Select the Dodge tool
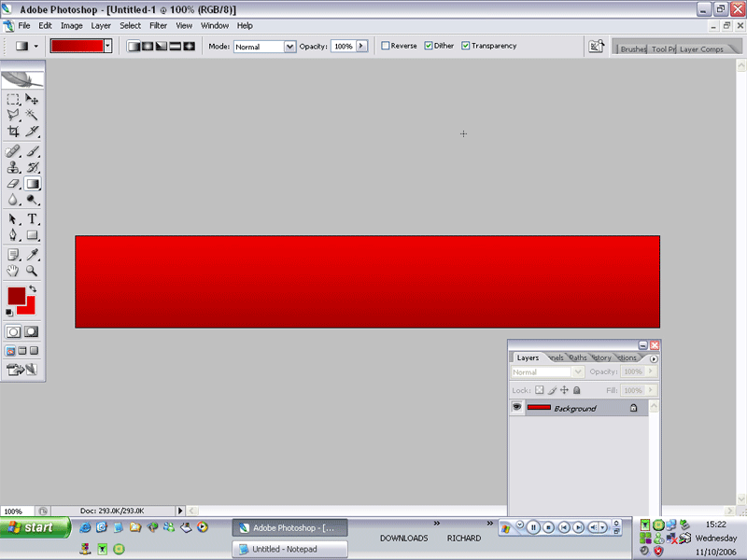This screenshot has height=560, width=747. (x=32, y=200)
